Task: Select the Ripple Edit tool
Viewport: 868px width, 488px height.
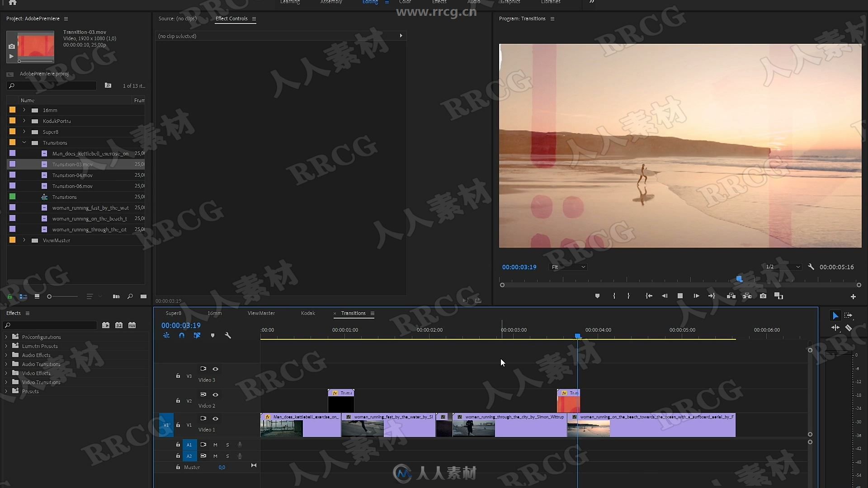Action: [835, 328]
